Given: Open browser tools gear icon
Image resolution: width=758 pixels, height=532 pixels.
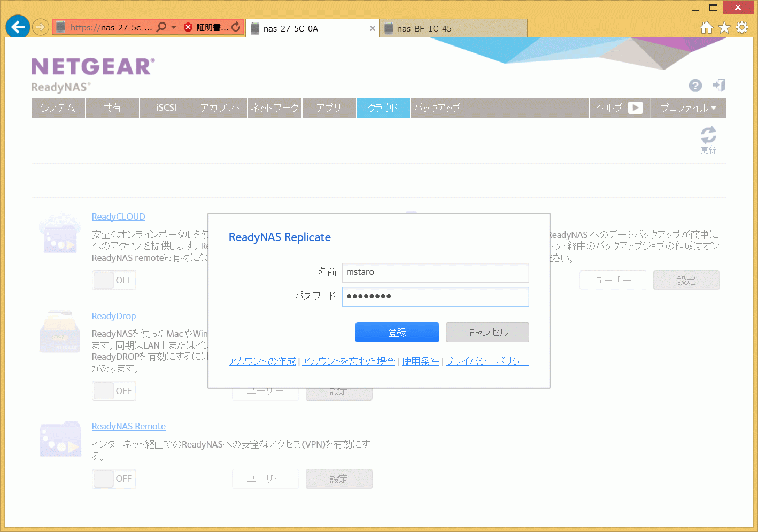Looking at the screenshot, I should (742, 27).
